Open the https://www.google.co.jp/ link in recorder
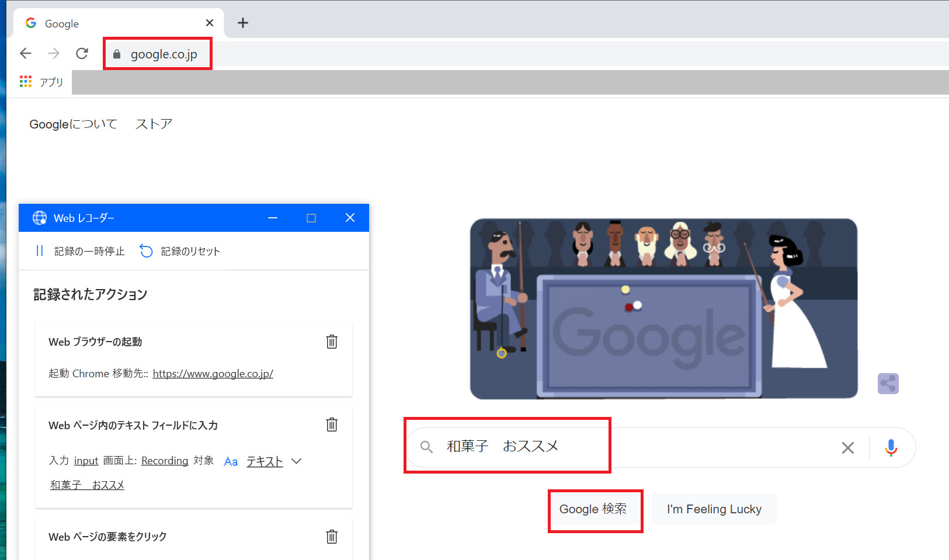 pyautogui.click(x=213, y=374)
